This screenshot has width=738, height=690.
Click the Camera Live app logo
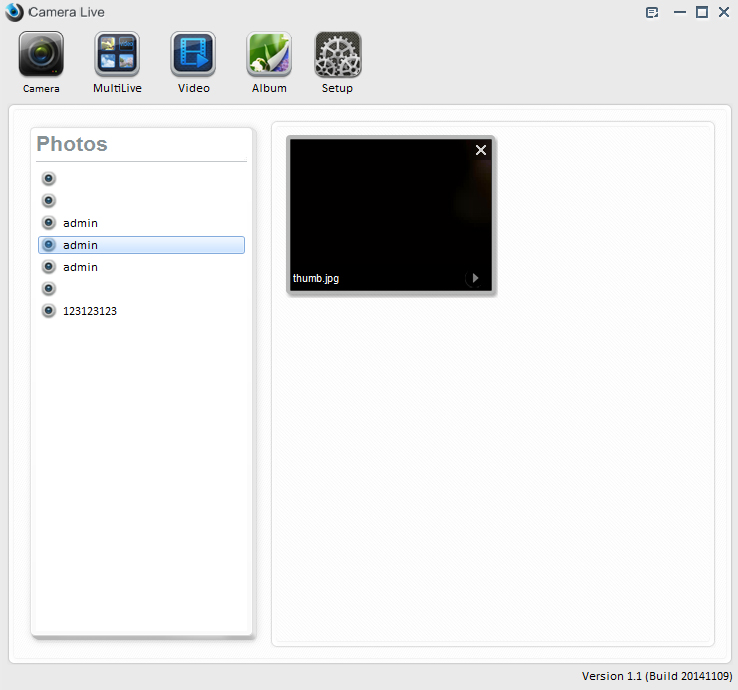(x=14, y=12)
